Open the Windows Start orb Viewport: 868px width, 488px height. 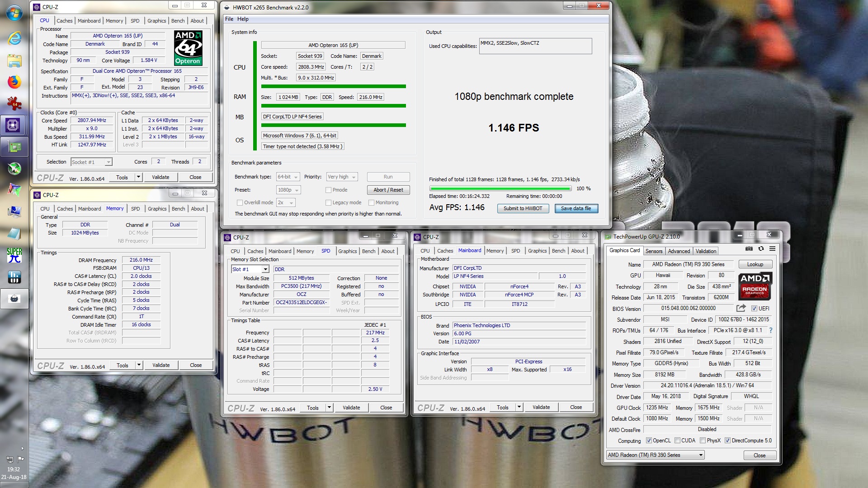14,12
